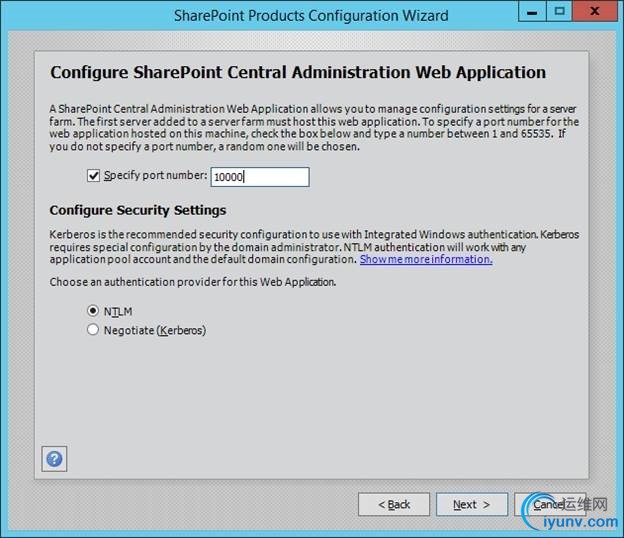Viewport: 624px width, 538px height.
Task: Maximize the Configuration Wizard window
Action: [x=559, y=11]
